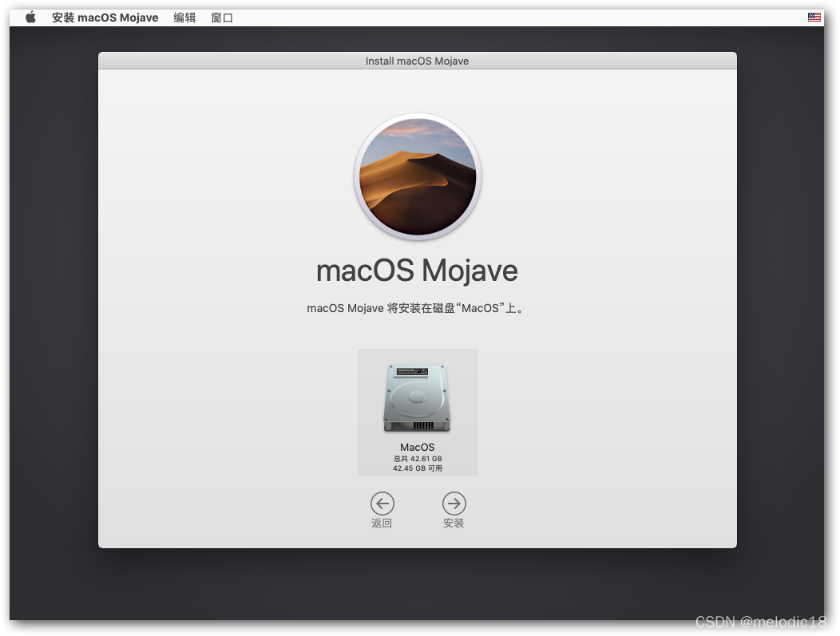
Task: Click the 42.45 GB 可用 text
Action: 418,468
